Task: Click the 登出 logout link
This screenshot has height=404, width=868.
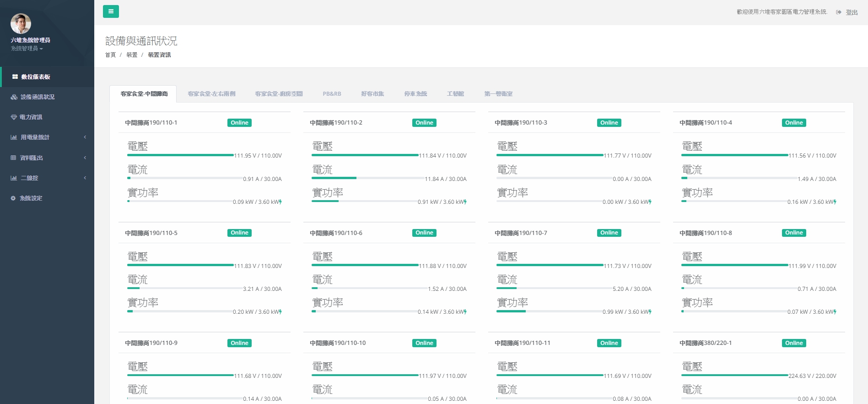Action: pos(852,12)
